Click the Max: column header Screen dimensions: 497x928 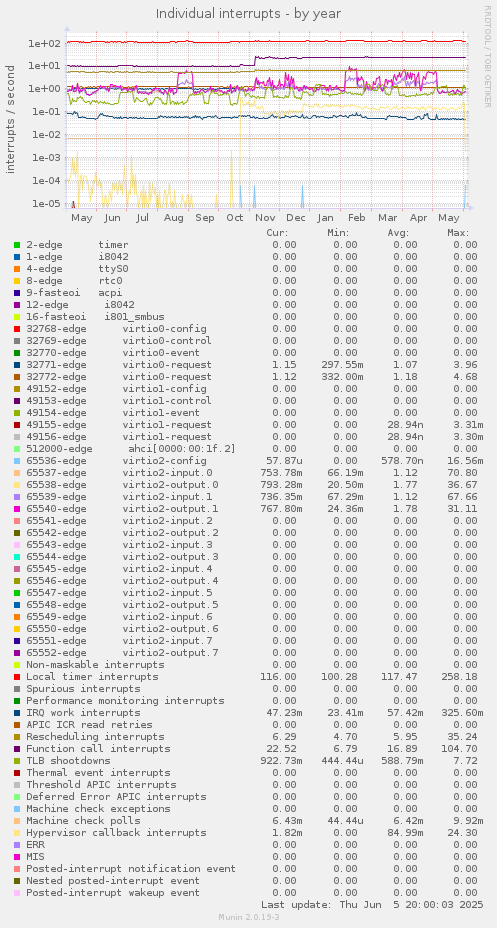pyautogui.click(x=458, y=233)
